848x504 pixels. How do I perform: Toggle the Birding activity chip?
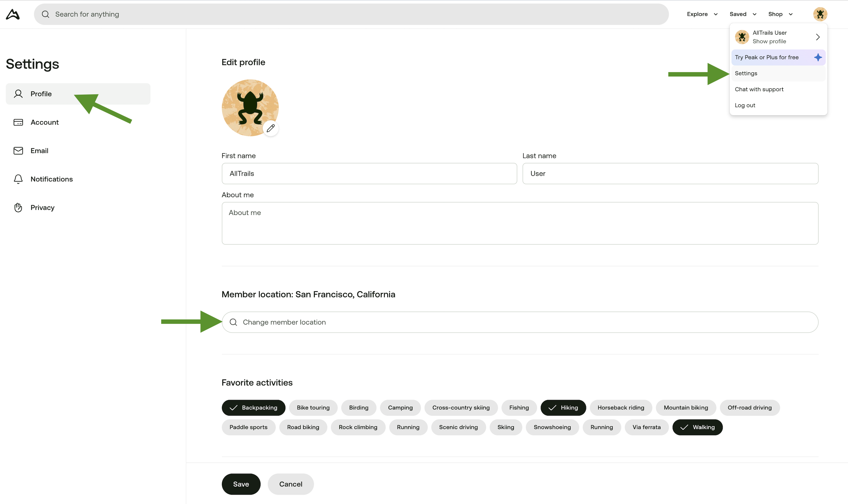(359, 408)
